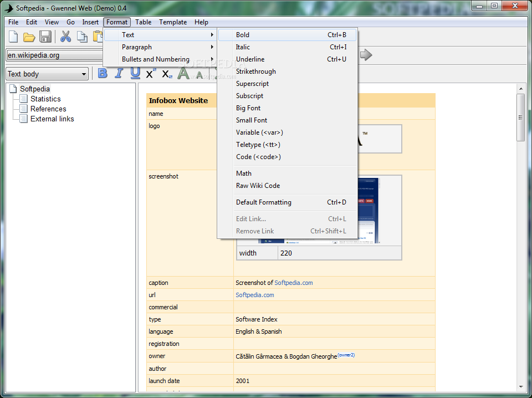The height and width of the screenshot is (398, 532).
Task: Click the Save floppy disk icon
Action: point(45,36)
